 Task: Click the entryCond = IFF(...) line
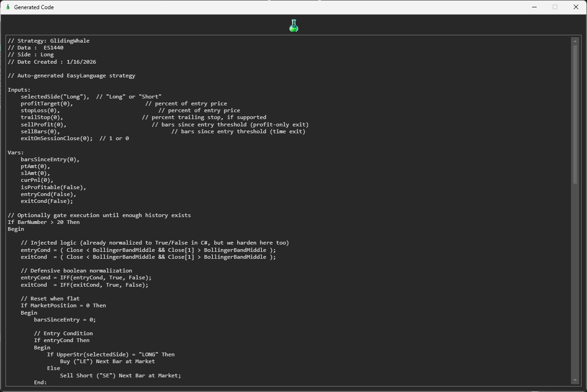(x=86, y=278)
